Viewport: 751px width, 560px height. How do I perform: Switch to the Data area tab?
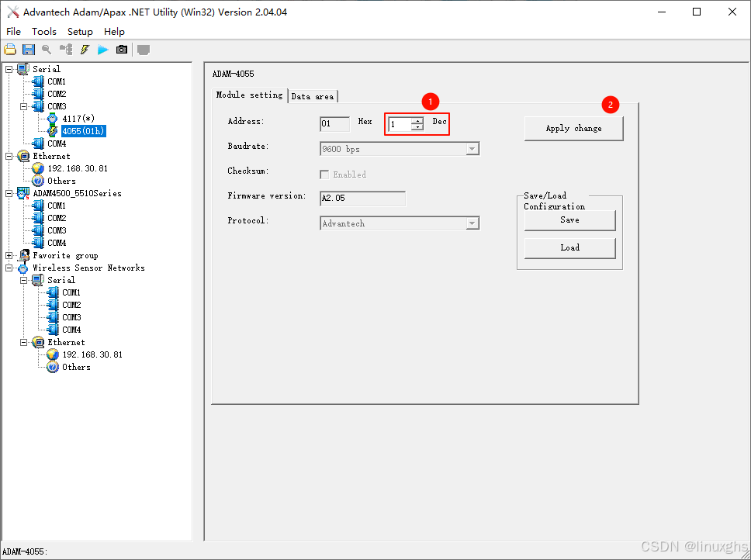[313, 96]
